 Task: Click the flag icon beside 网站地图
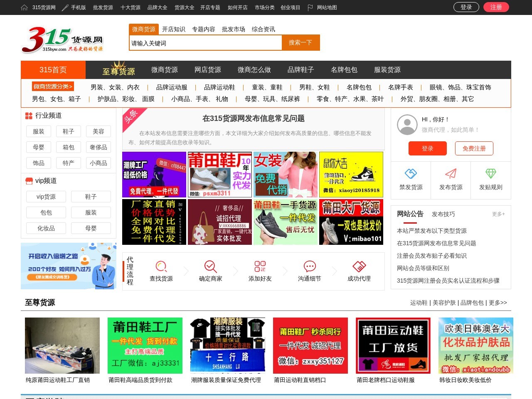310,7
